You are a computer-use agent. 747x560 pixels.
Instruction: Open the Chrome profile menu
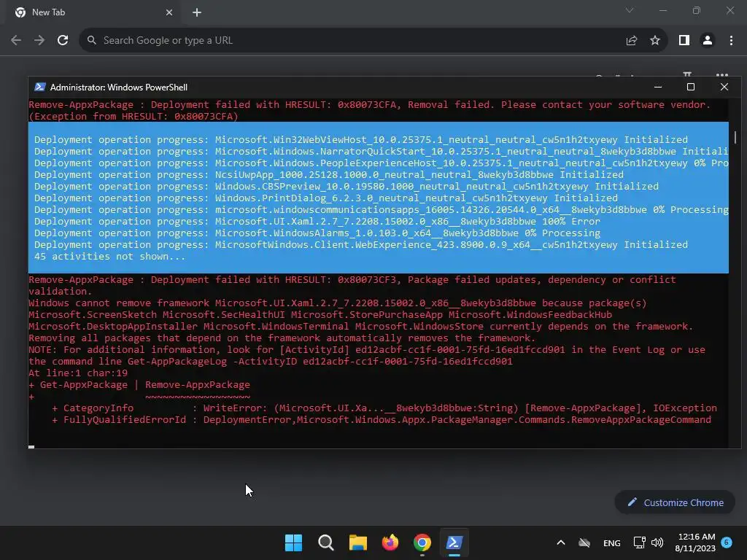[x=708, y=41]
